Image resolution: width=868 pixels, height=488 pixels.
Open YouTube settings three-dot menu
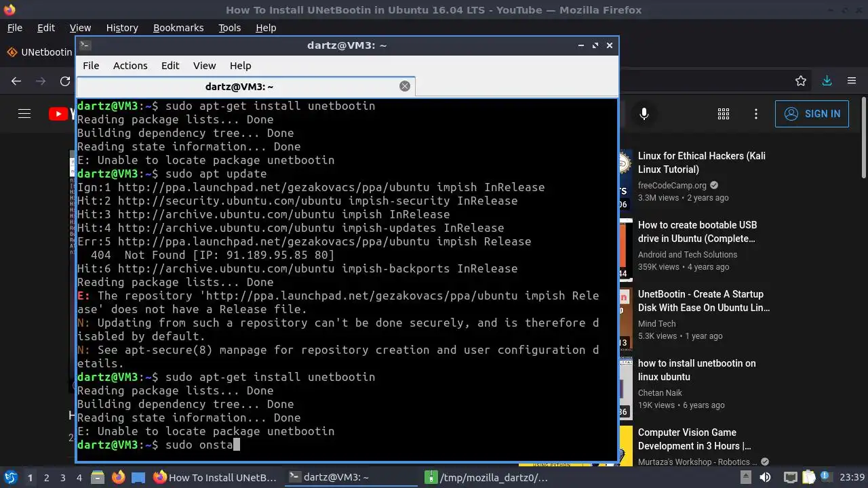[756, 114]
